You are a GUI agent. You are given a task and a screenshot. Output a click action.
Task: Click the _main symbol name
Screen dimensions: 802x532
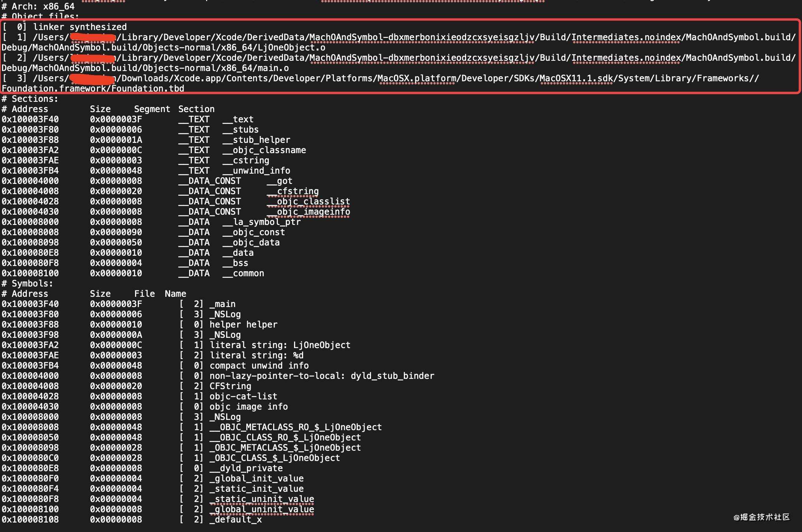click(x=223, y=304)
